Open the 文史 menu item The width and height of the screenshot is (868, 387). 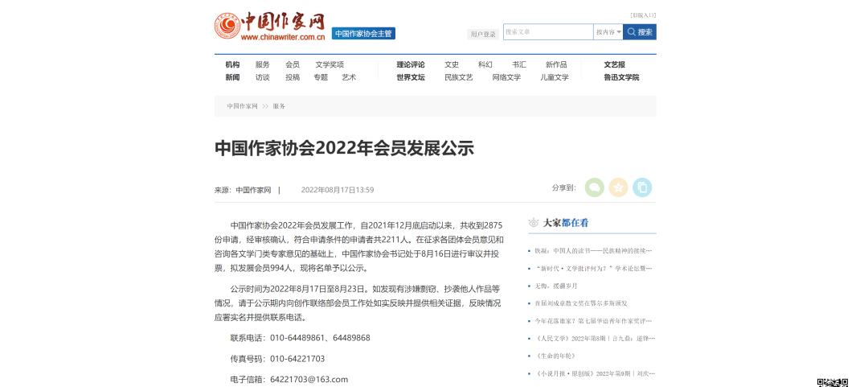pyautogui.click(x=452, y=64)
